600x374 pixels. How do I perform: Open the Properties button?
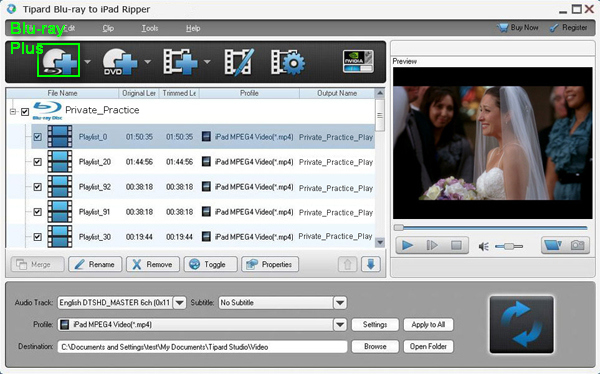point(270,264)
